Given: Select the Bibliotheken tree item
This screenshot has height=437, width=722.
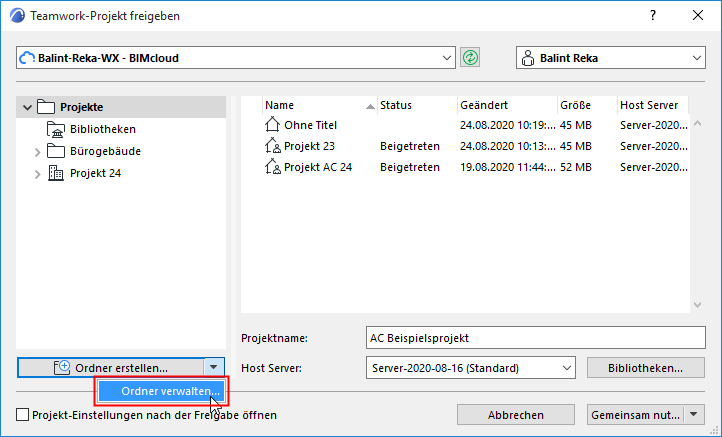Looking at the screenshot, I should point(103,129).
